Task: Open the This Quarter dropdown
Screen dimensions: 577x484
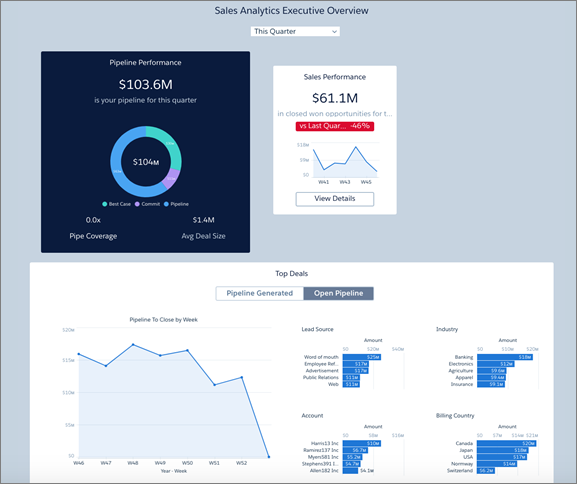Action: [295, 31]
